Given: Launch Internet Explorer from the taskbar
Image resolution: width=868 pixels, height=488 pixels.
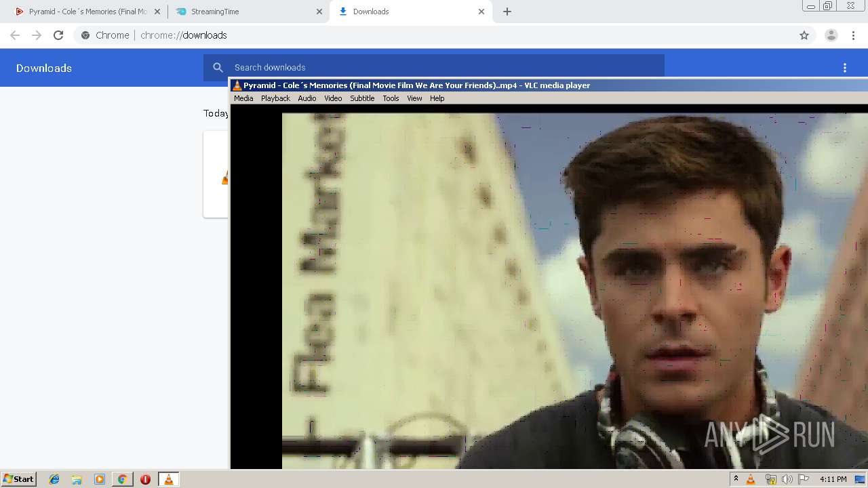Looking at the screenshot, I should (54, 479).
